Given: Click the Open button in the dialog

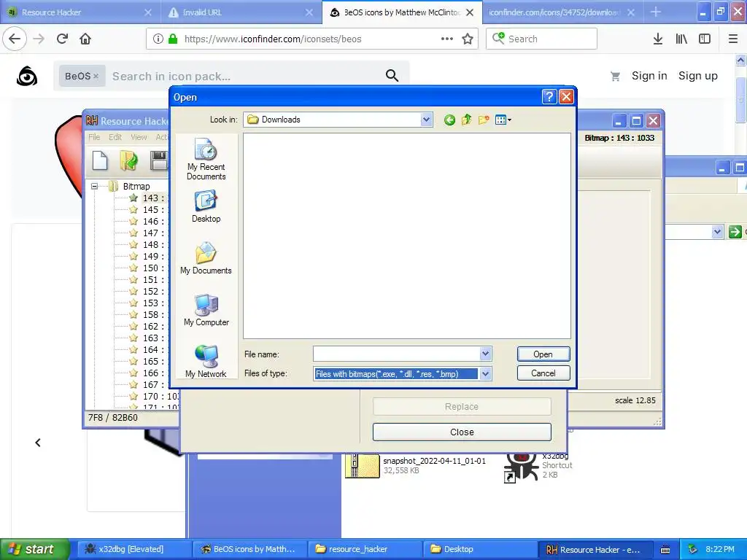Looking at the screenshot, I should click(543, 354).
